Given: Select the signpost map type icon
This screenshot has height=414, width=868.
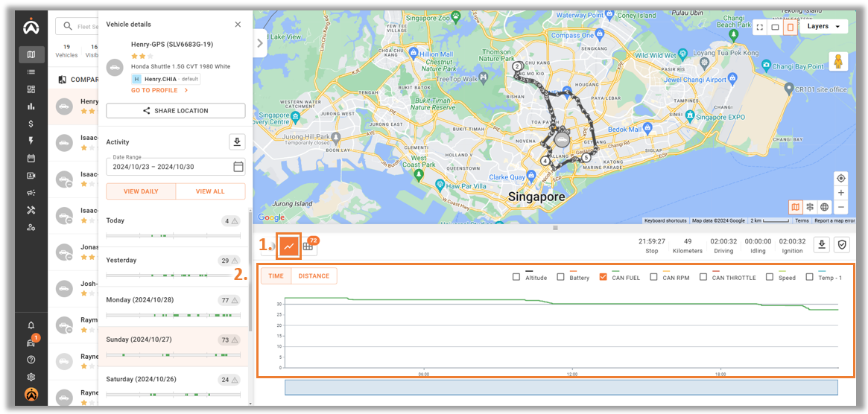Looking at the screenshot, I should pyautogui.click(x=810, y=207).
